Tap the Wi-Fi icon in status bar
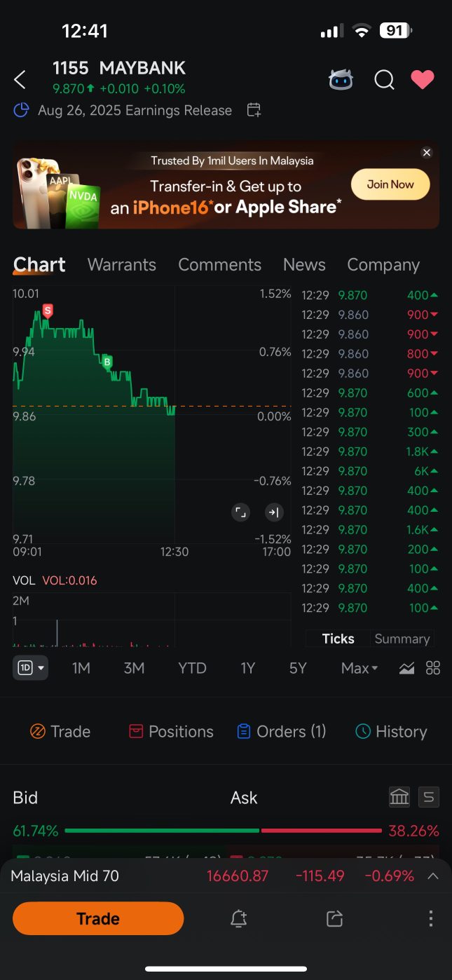This screenshot has height=980, width=452. click(362, 31)
